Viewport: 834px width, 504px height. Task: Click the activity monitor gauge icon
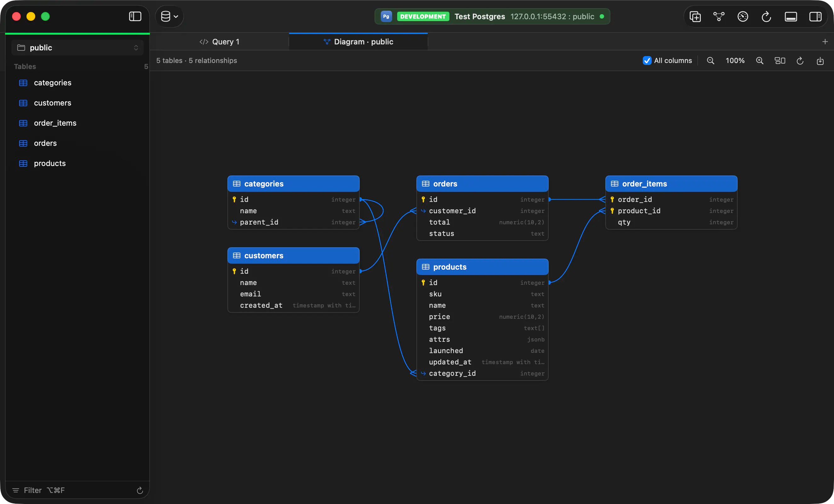coord(743,16)
